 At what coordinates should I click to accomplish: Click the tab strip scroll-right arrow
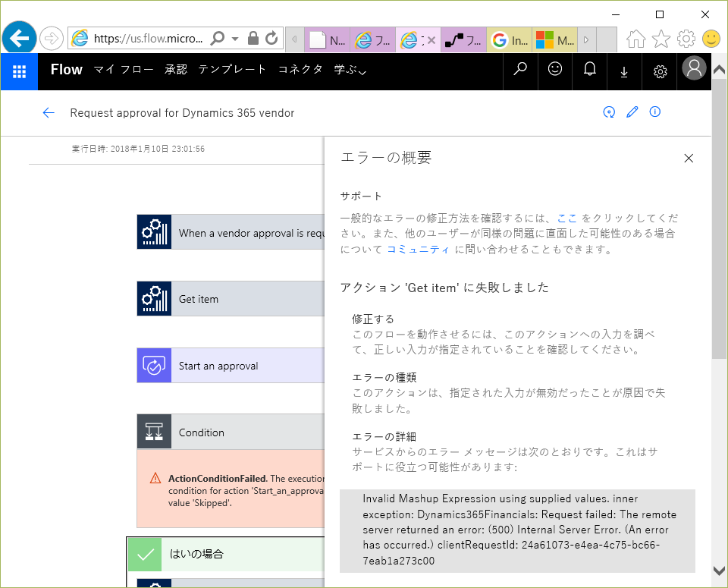(x=586, y=39)
